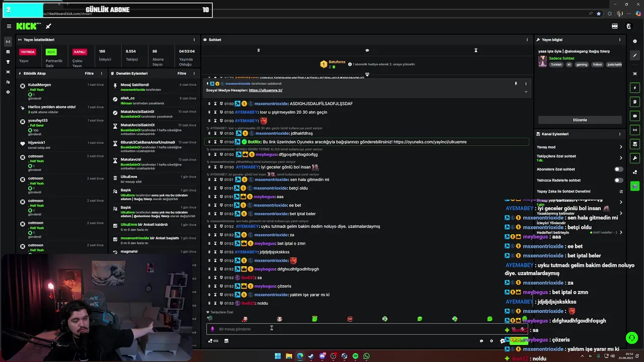Open Yayın istatistikleri three-dot menu
644x362 pixels.
[194, 40]
